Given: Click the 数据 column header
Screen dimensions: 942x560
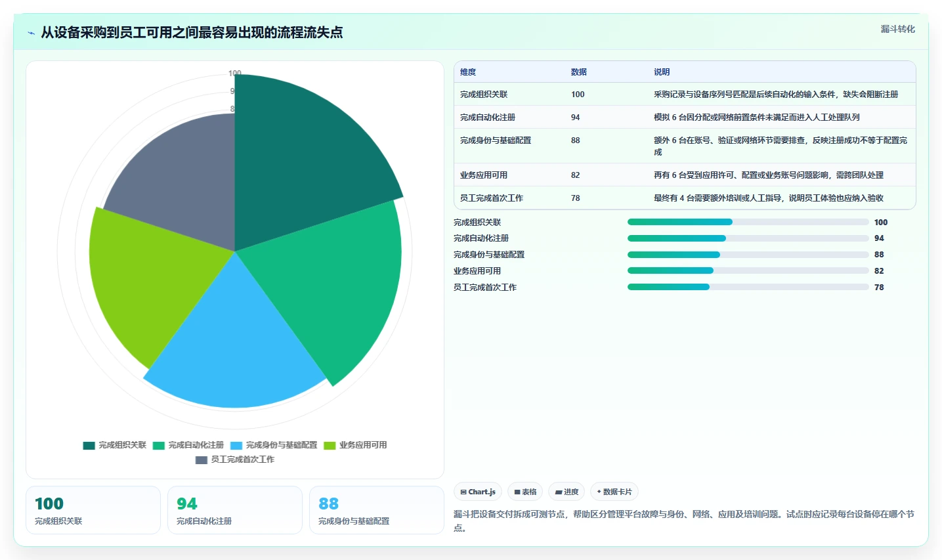Looking at the screenshot, I should tap(579, 72).
